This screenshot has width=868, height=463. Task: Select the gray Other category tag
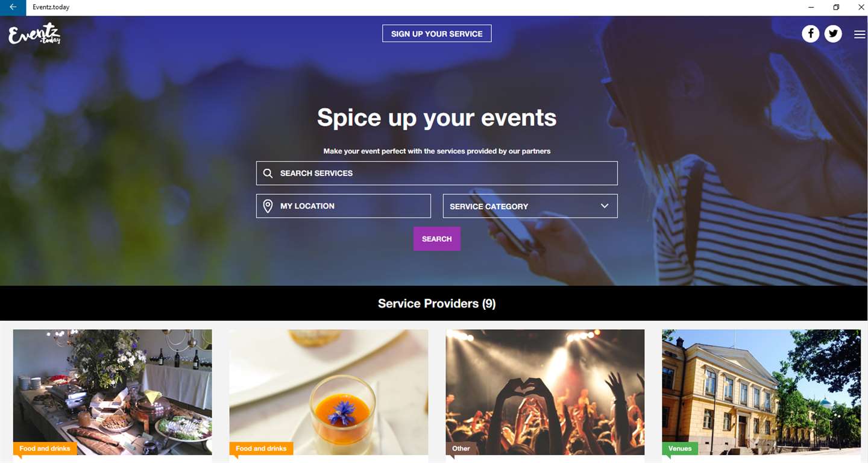tap(461, 449)
